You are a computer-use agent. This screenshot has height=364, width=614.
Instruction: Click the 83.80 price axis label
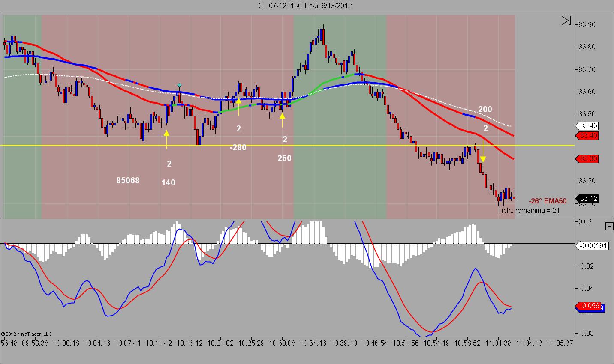pyautogui.click(x=587, y=47)
